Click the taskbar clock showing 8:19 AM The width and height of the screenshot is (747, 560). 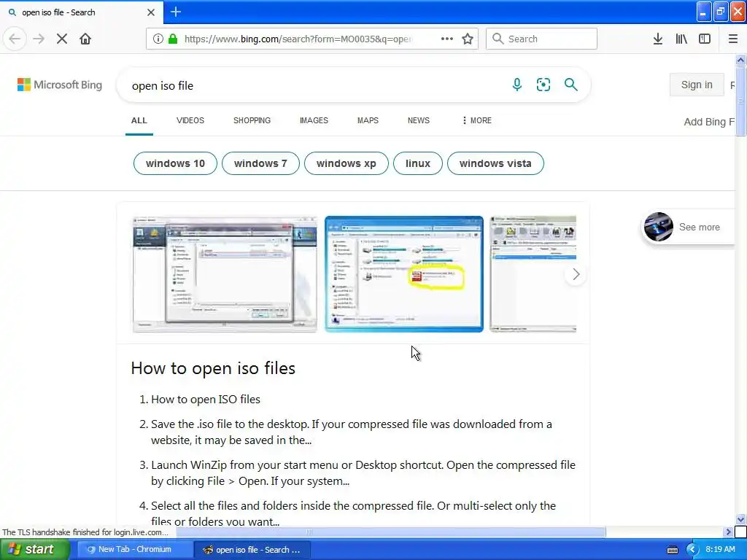point(720,549)
